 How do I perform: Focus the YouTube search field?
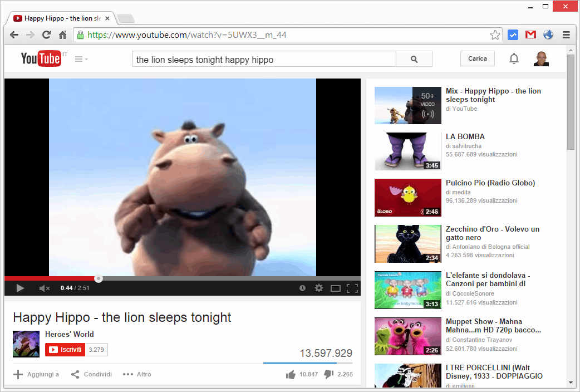[x=264, y=59]
